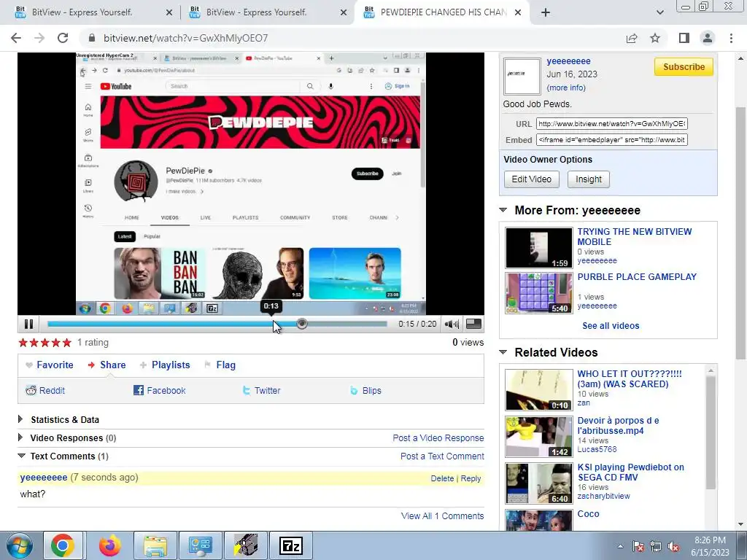This screenshot has width=747, height=560.
Task: Click the Reddit alien icon
Action: (x=31, y=391)
